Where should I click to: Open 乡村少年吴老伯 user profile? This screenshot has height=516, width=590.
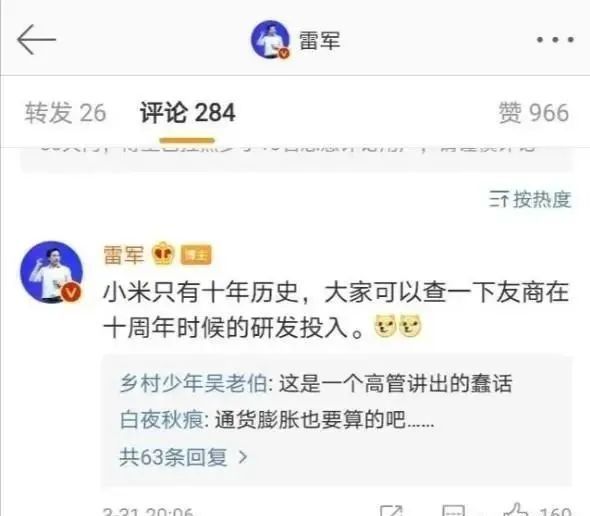pyautogui.click(x=193, y=384)
